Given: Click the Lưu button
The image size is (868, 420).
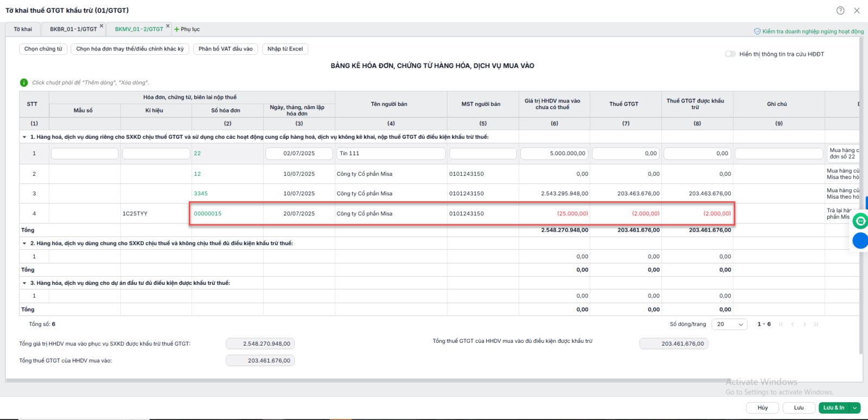Looking at the screenshot, I should coord(799,408).
